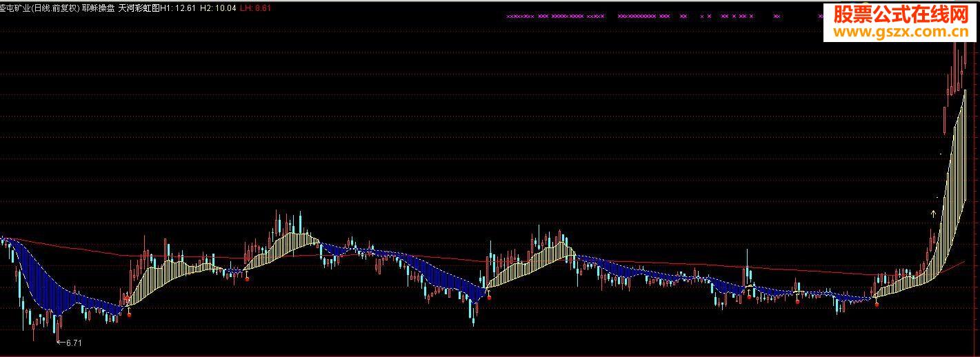
Task: Click the H2: 10.04 value readout
Action: 219,8
